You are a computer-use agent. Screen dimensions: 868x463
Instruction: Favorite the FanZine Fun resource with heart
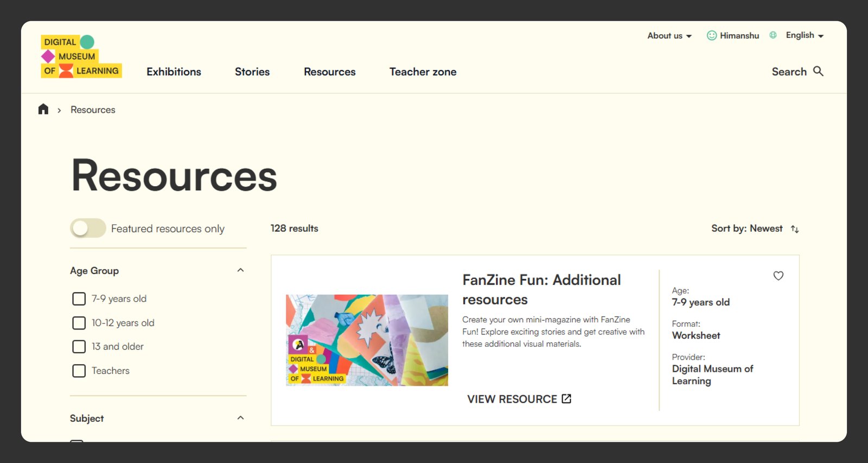pos(778,276)
